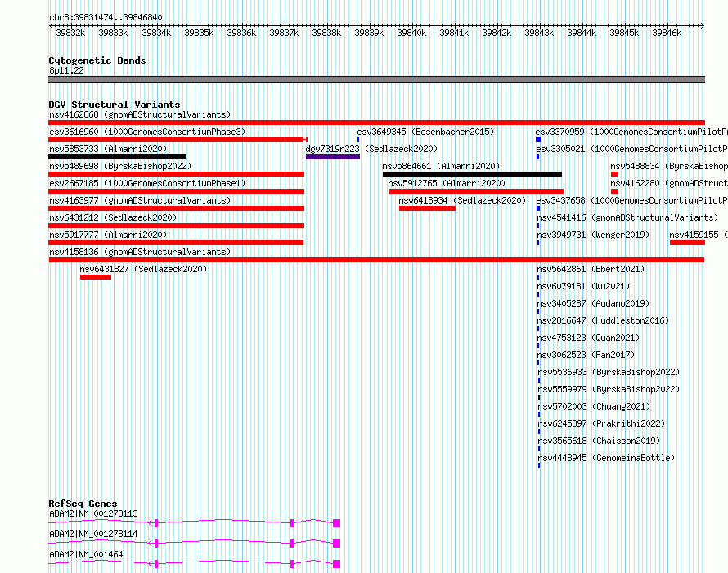The height and width of the screenshot is (573, 728).
Task: Click the 39843k ruler position
Action: pyautogui.click(x=539, y=33)
